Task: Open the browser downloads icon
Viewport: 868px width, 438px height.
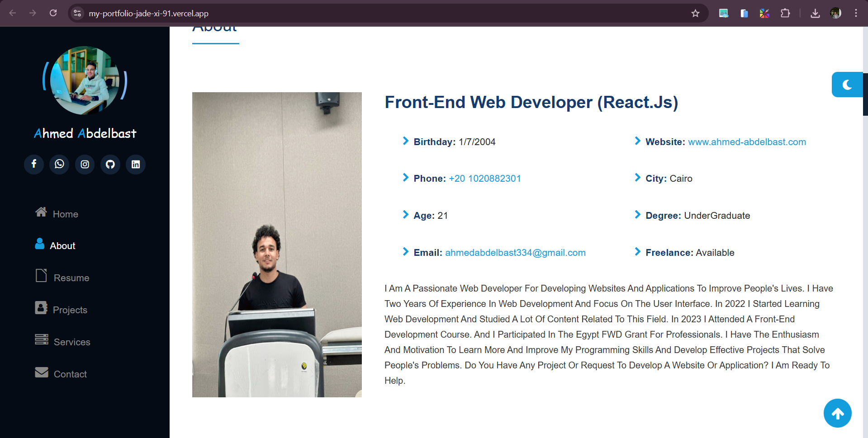Action: [815, 13]
